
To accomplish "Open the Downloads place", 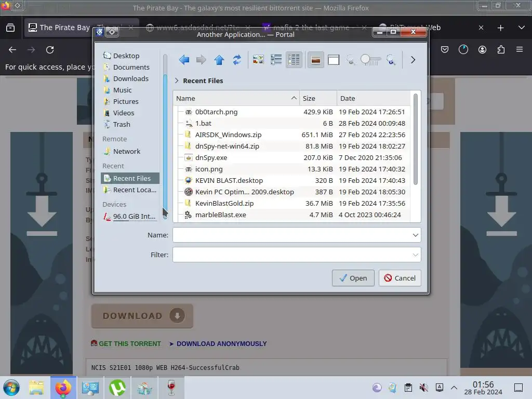I will [x=130, y=79].
